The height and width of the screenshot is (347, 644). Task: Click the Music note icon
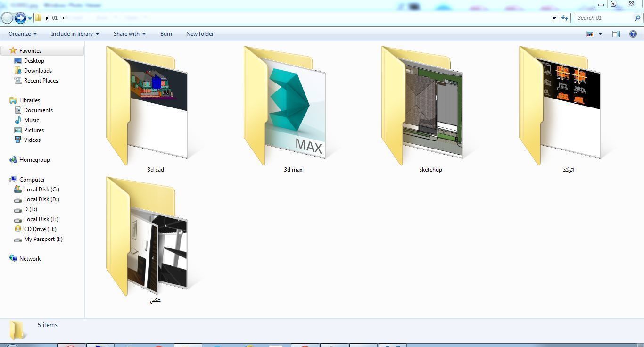click(18, 120)
